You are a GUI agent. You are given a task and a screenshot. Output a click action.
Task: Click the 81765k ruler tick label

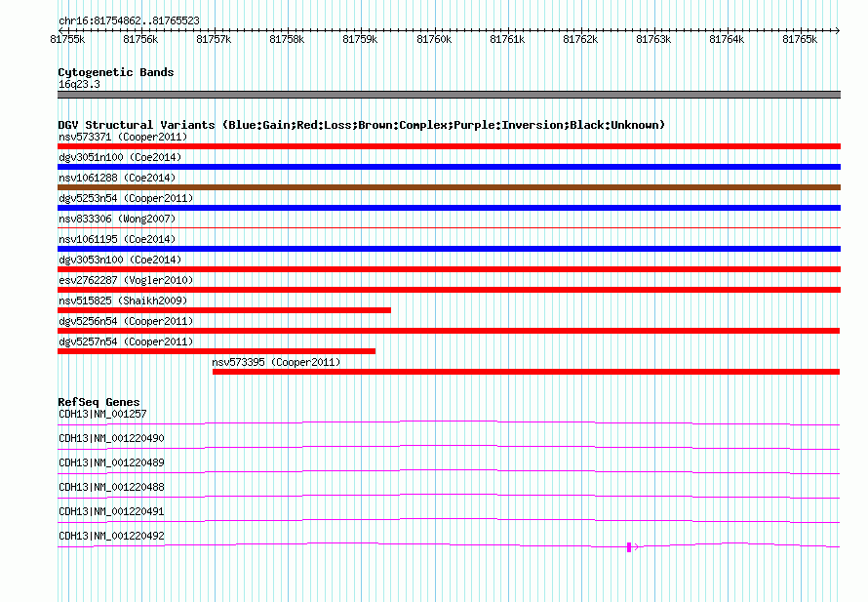point(800,39)
